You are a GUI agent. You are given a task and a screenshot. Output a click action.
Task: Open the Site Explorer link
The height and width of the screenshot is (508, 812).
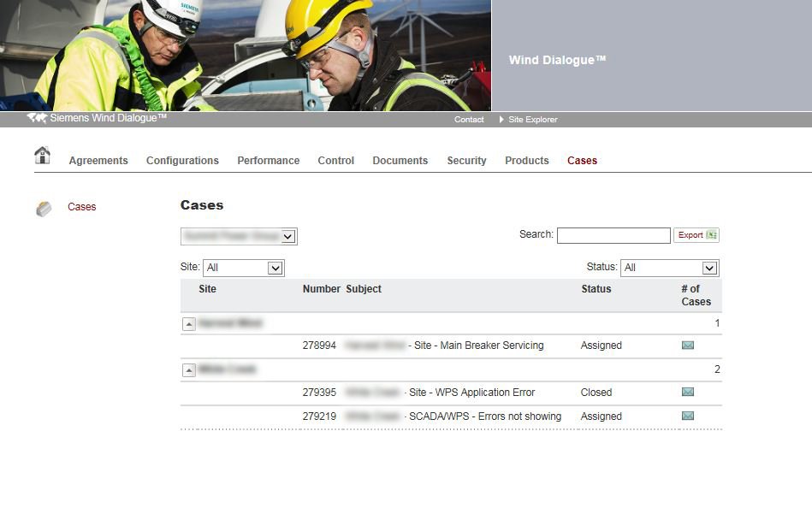(x=533, y=120)
